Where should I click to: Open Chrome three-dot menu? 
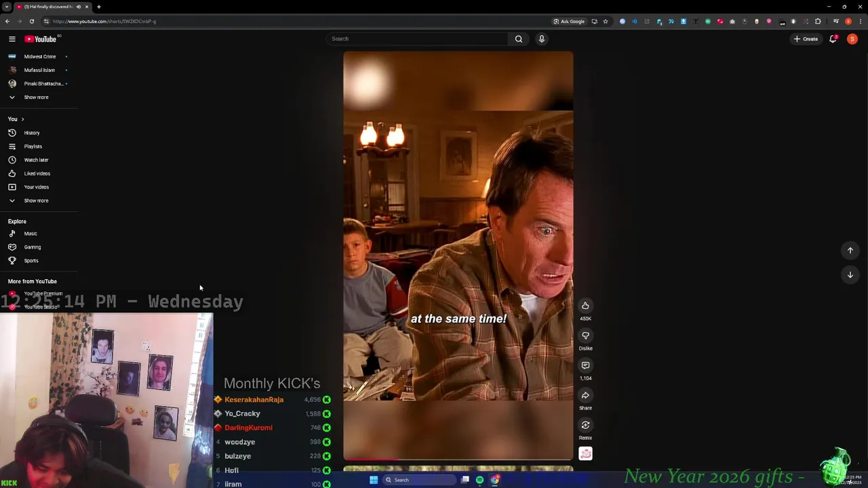[x=861, y=21]
